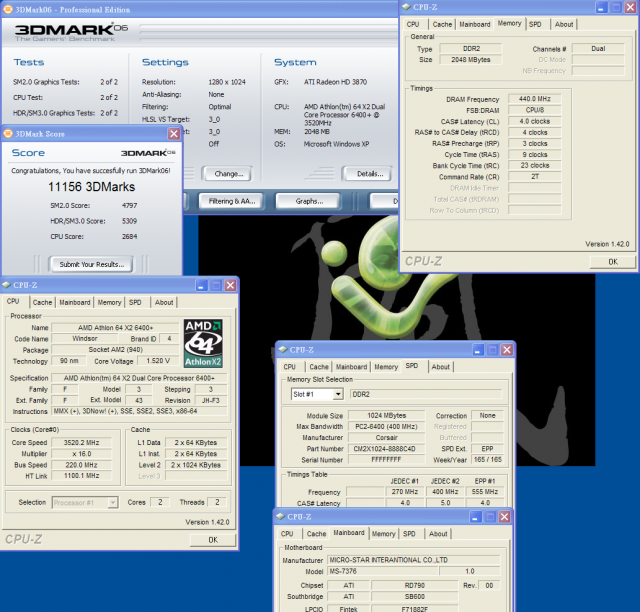Click the Core Voltage 1.520 V value
640x612 pixels.
(158, 361)
